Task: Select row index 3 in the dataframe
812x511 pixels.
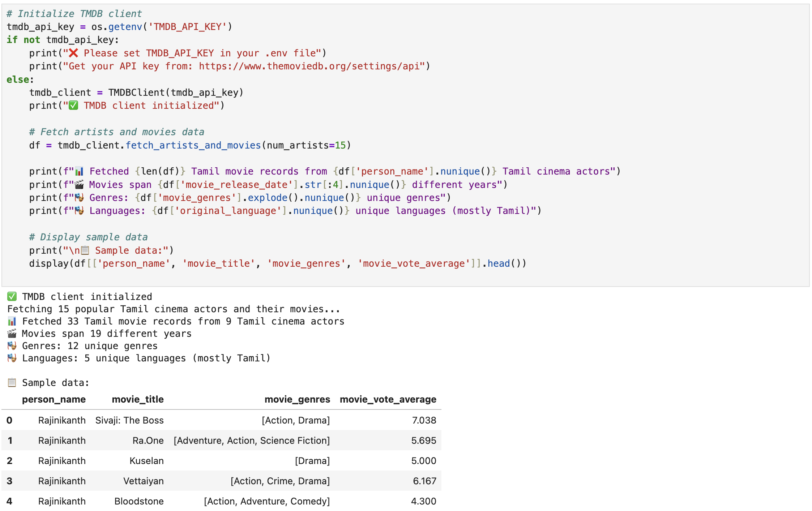Action: 9,481
